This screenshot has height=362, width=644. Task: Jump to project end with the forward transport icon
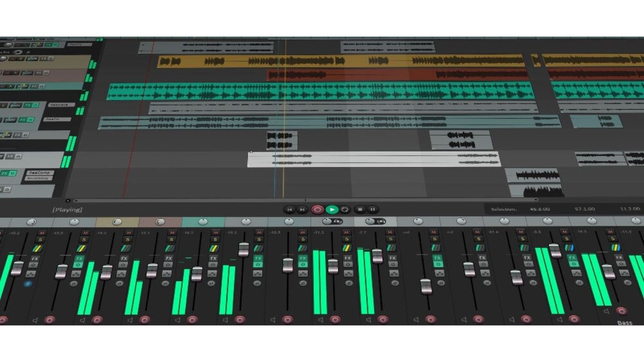point(302,209)
